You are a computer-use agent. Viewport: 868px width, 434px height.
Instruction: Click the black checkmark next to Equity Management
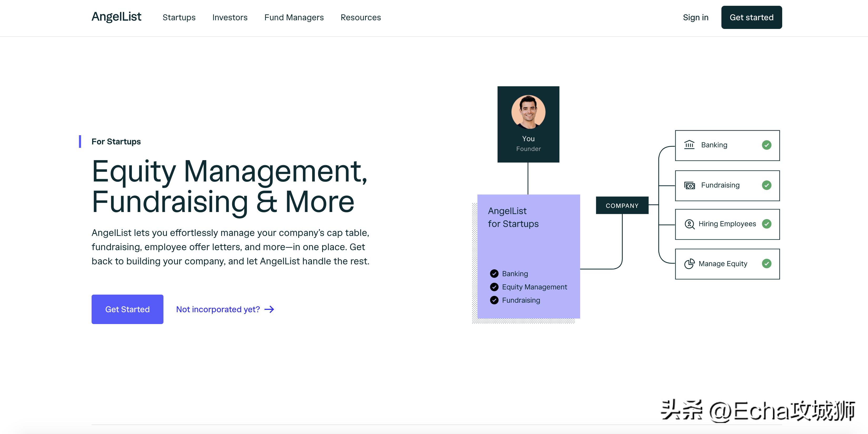(494, 287)
